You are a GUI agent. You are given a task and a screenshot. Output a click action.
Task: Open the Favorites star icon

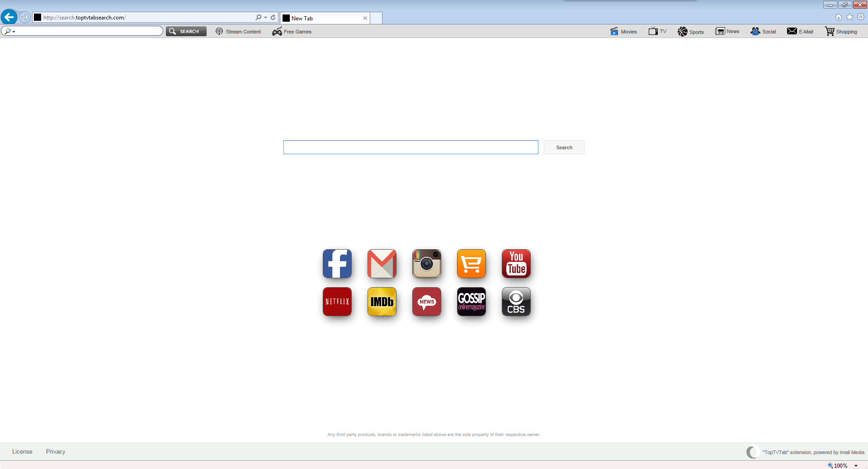[850, 17]
